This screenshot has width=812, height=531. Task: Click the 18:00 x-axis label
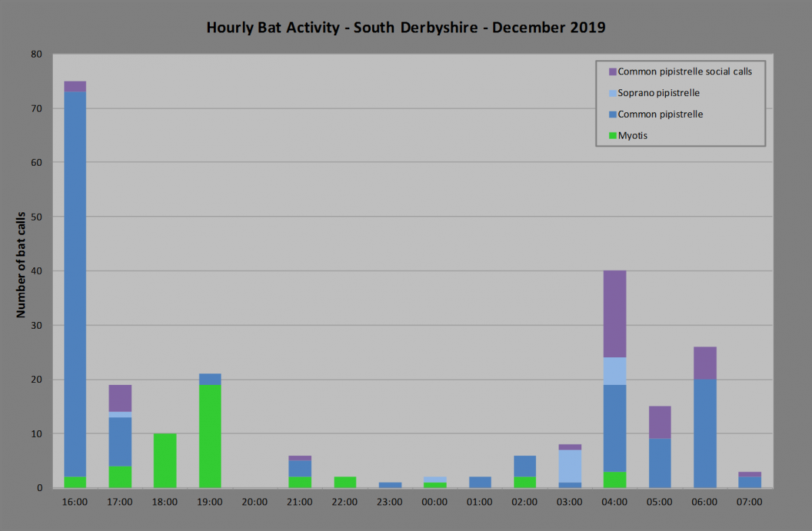point(165,503)
